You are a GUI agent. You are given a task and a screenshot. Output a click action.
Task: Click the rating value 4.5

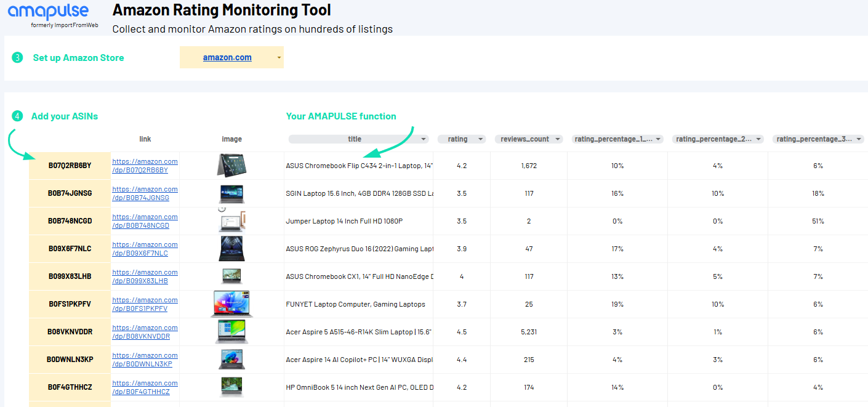point(462,332)
